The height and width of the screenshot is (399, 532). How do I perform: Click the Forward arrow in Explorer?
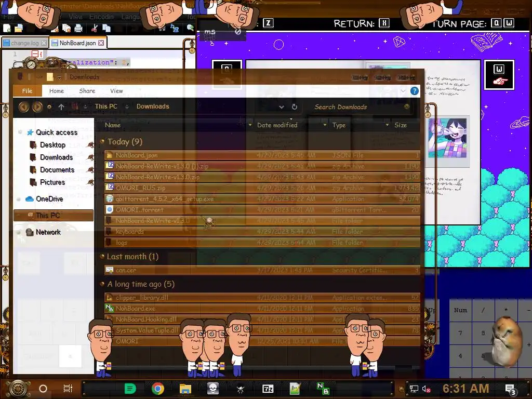[x=37, y=107]
